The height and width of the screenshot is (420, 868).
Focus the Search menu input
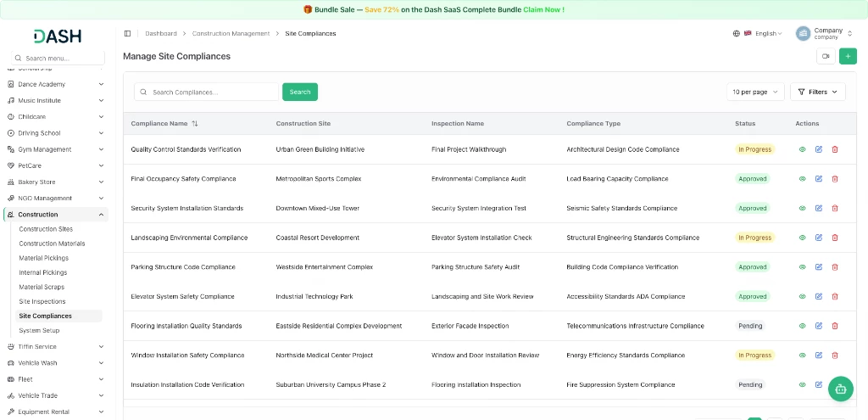[58, 59]
